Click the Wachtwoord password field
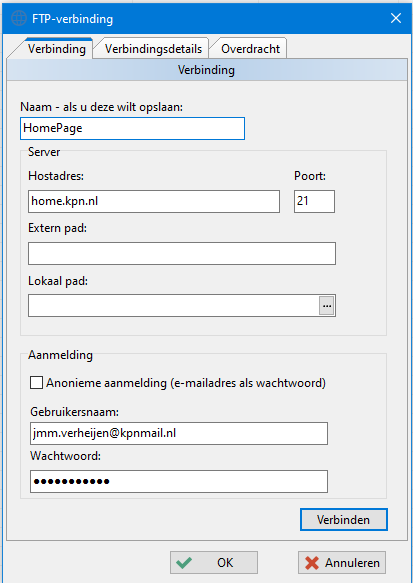 point(179,481)
